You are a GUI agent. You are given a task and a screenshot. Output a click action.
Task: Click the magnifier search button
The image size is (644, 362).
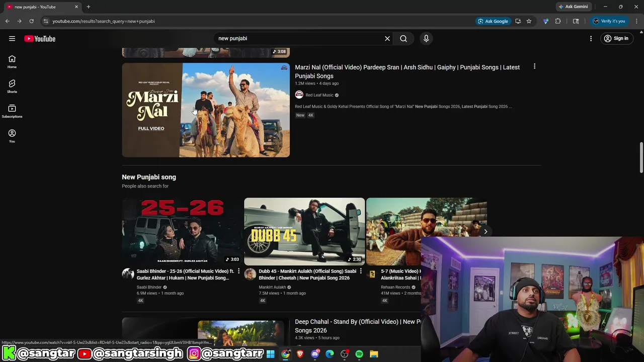tap(404, 38)
